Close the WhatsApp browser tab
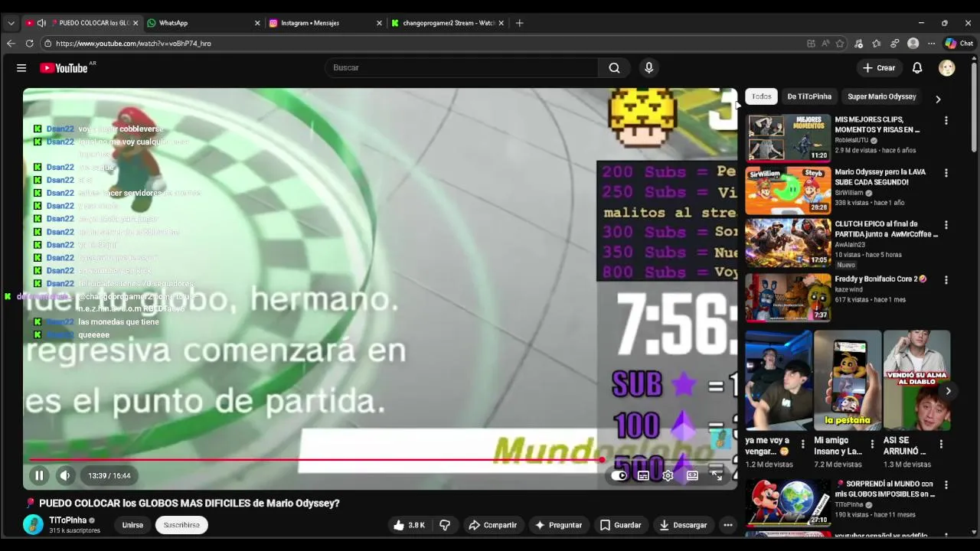Viewport: 980px width, 551px height. (x=257, y=23)
